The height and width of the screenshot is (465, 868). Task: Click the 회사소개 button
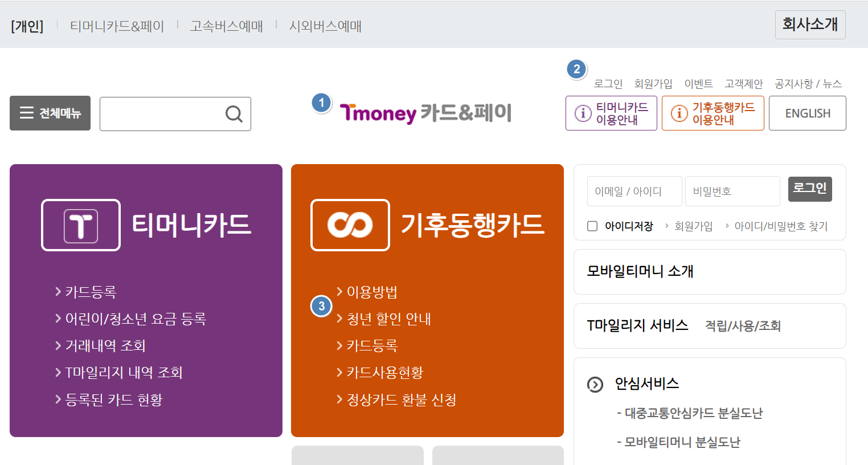(810, 25)
